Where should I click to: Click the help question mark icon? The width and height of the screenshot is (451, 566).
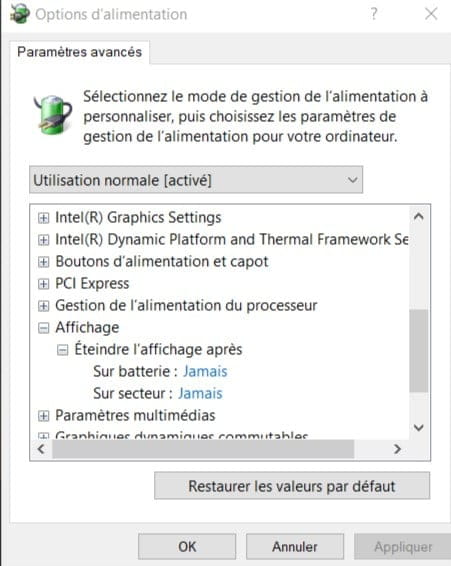374,14
